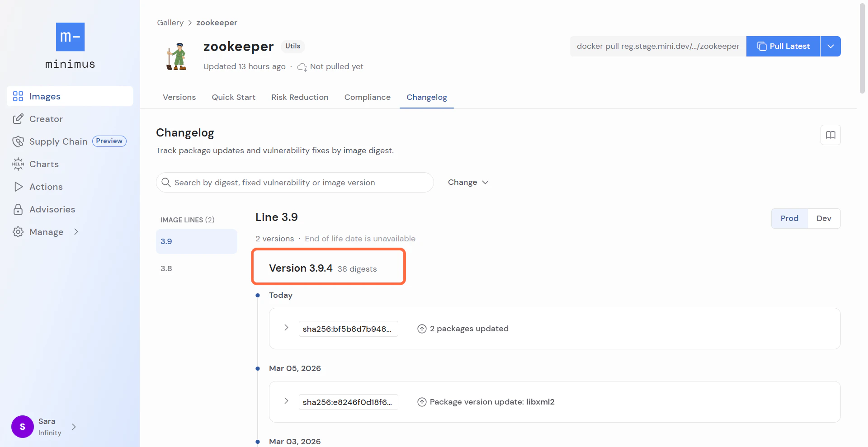868x447 pixels.
Task: Expand the Manage menu chevron
Action: [x=76, y=232]
